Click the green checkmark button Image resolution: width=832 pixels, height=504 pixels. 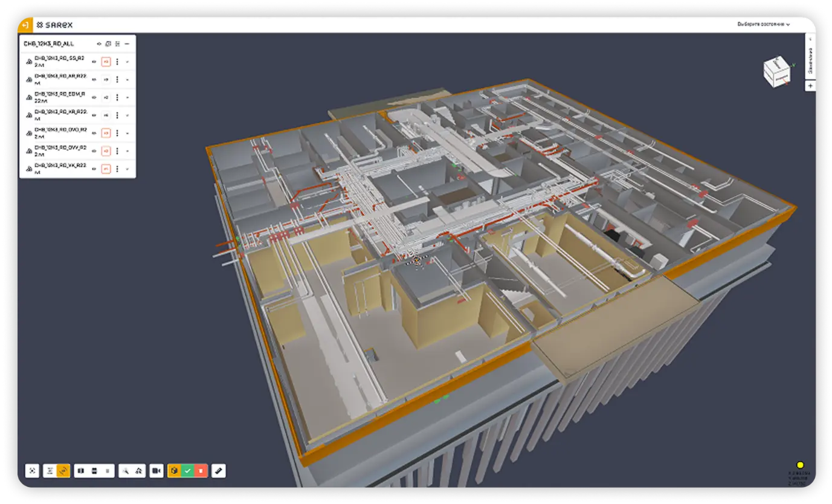click(x=187, y=471)
